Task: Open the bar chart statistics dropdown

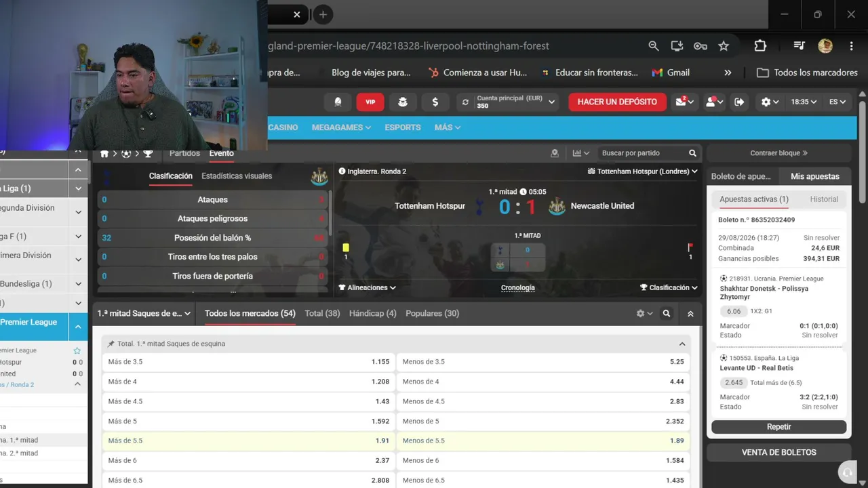Action: pyautogui.click(x=581, y=153)
